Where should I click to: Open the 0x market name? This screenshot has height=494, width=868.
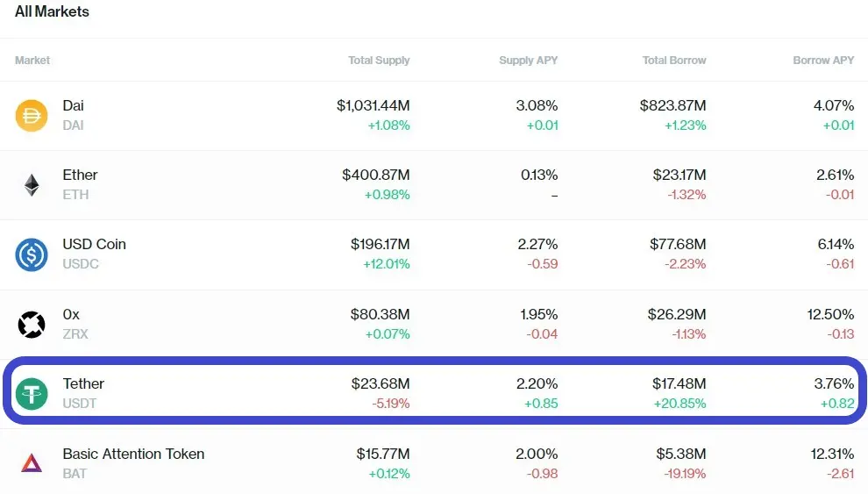tap(71, 315)
